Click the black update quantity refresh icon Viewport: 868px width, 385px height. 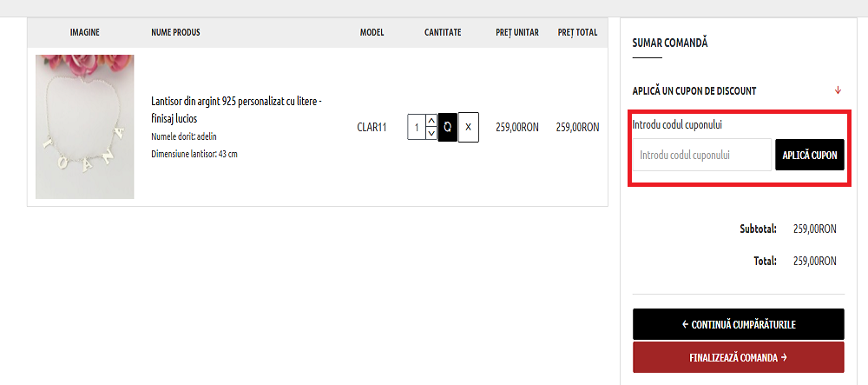click(x=447, y=127)
